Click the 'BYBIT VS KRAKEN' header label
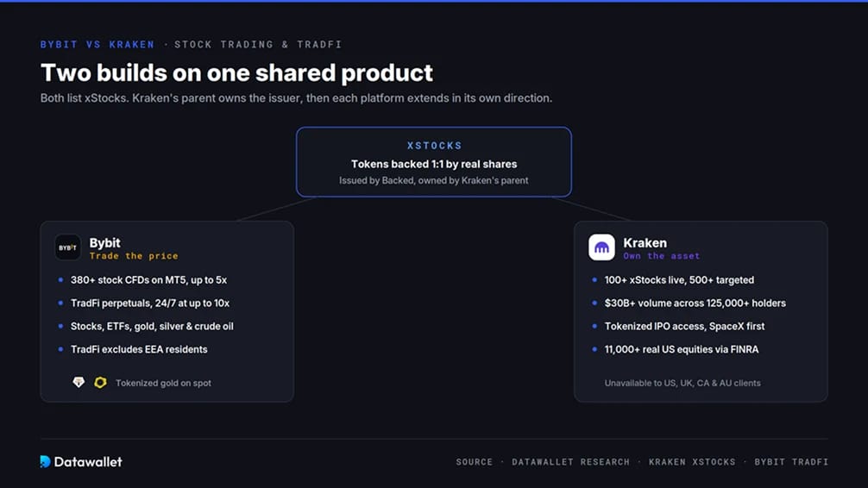This screenshot has width=868, height=488. [x=97, y=44]
